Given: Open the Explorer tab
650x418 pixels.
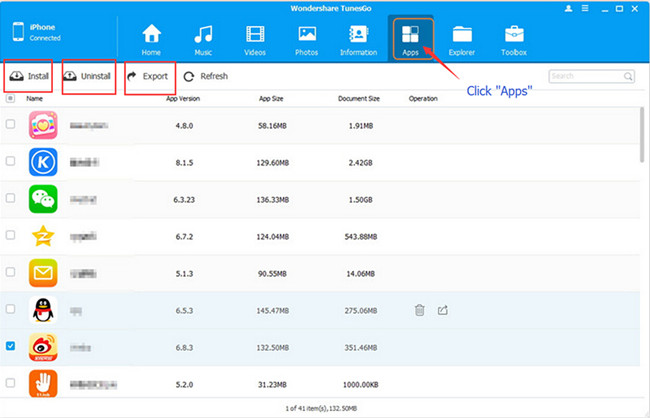Looking at the screenshot, I should [x=462, y=40].
